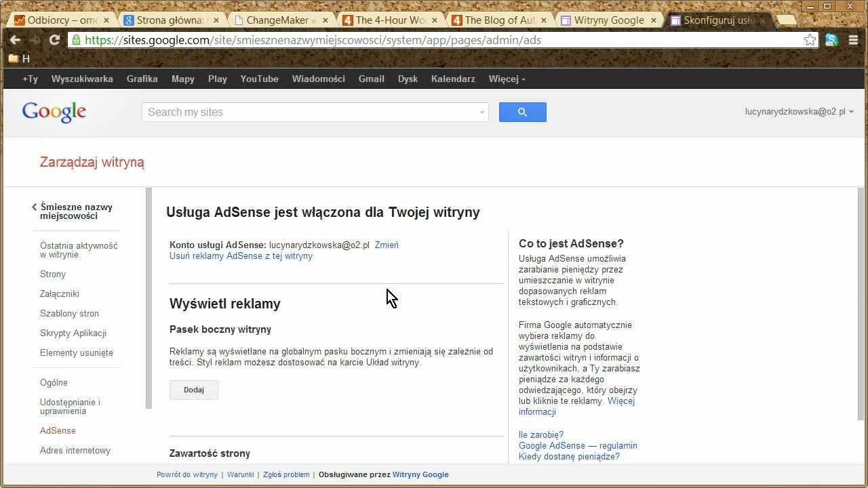Select AdSense in the sidebar
Screen dimensions: 868x488
(58, 431)
